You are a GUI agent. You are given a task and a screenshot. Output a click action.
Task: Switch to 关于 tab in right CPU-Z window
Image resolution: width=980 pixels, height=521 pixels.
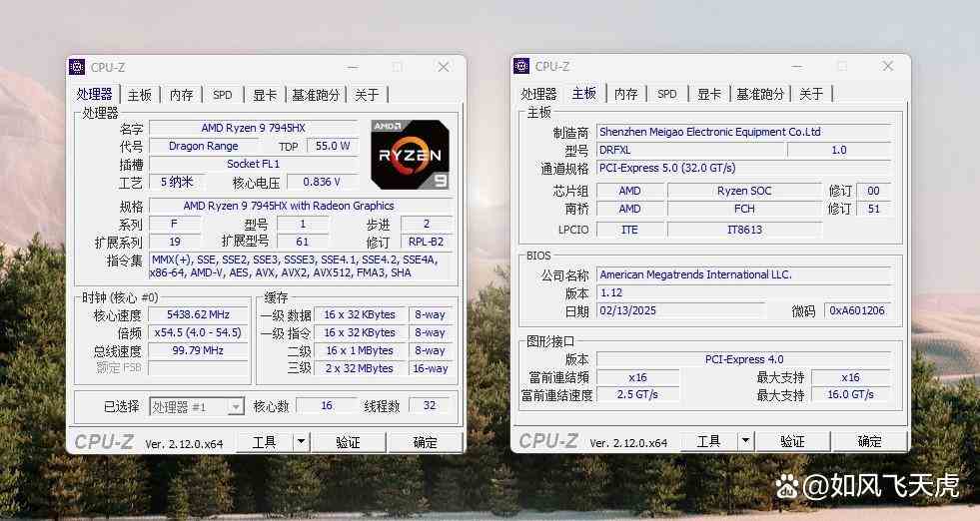811,94
